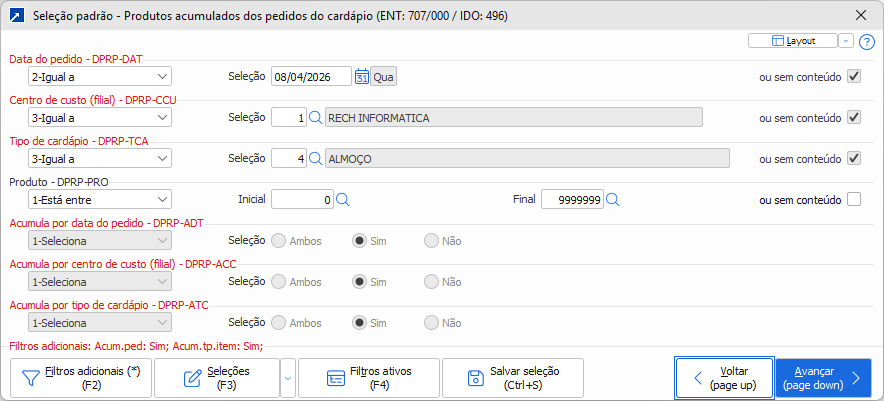This screenshot has width=884, height=401.
Task: Open calendar picker for Data do pedido
Action: point(362,76)
